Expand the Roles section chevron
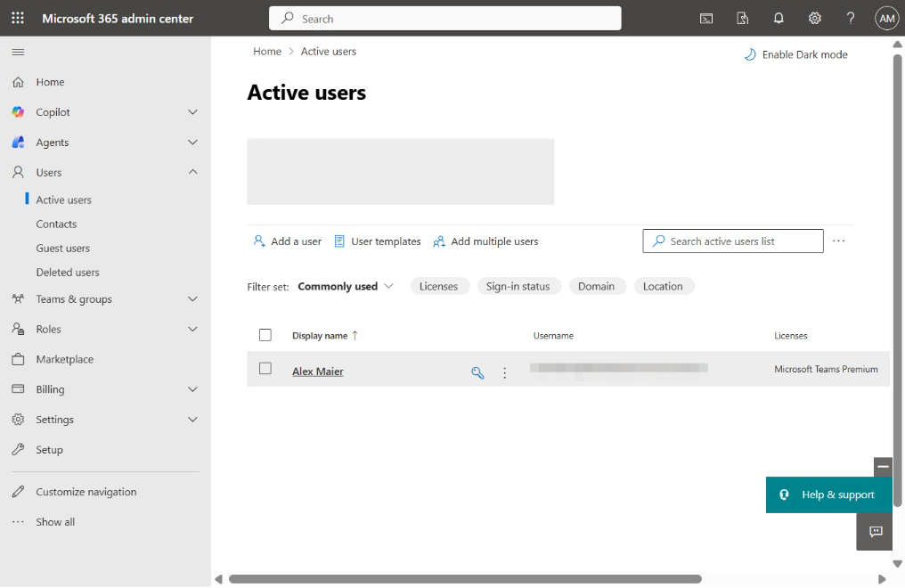Screen dimensions: 905x588 pos(192,329)
